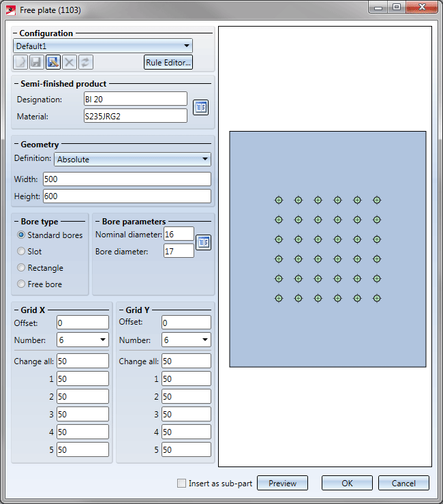
Task: Click the Grid Y Offset field
Action: tap(186, 323)
